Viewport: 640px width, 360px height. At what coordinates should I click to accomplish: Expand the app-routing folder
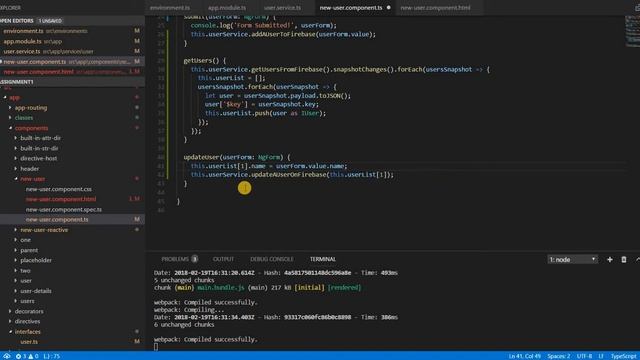tap(31, 108)
